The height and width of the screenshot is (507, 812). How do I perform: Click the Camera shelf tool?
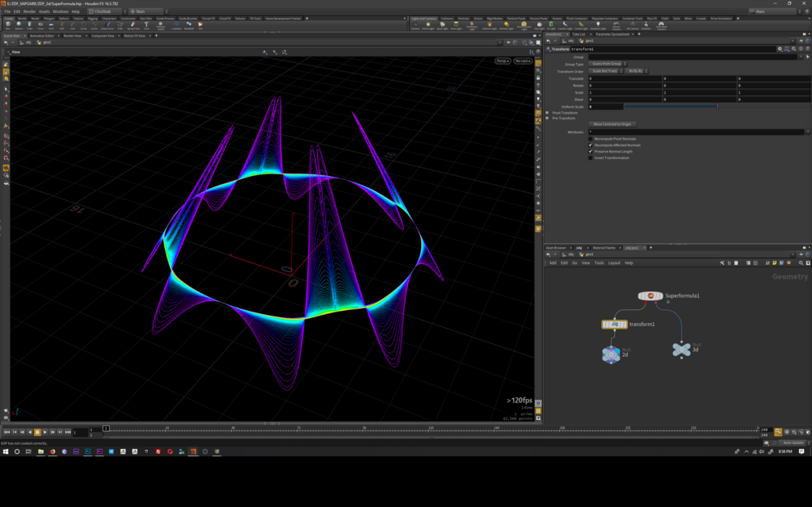415,25
